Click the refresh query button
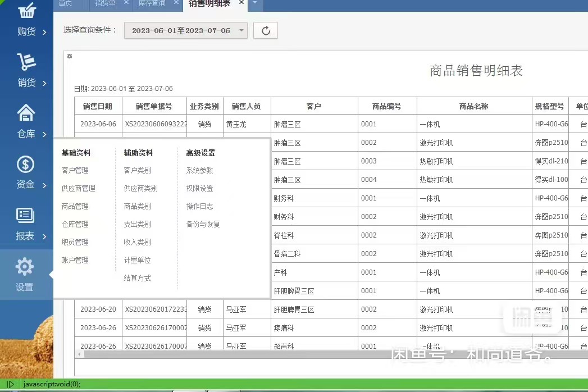588x392 pixels. (x=266, y=31)
